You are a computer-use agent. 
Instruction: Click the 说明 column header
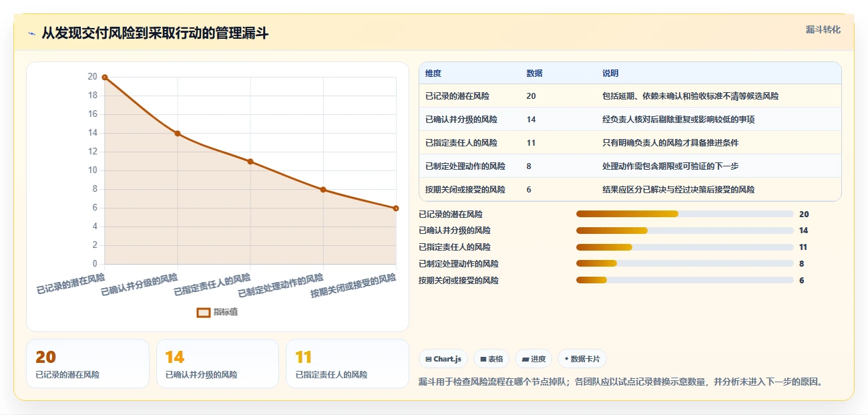click(610, 74)
